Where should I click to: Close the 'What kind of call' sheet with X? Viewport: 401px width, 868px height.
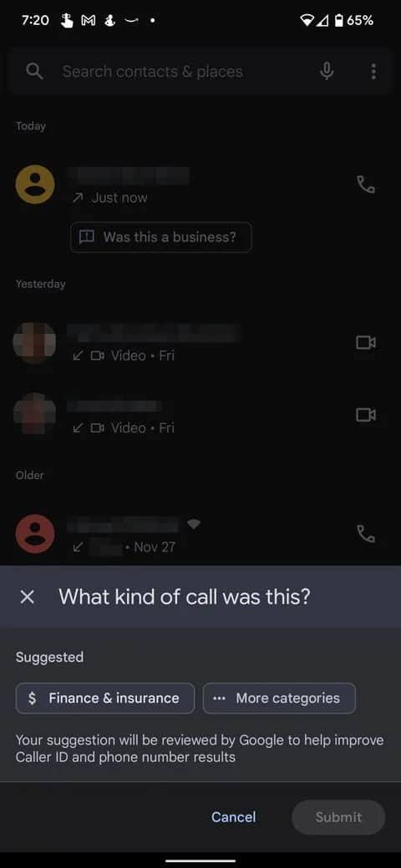tap(27, 597)
